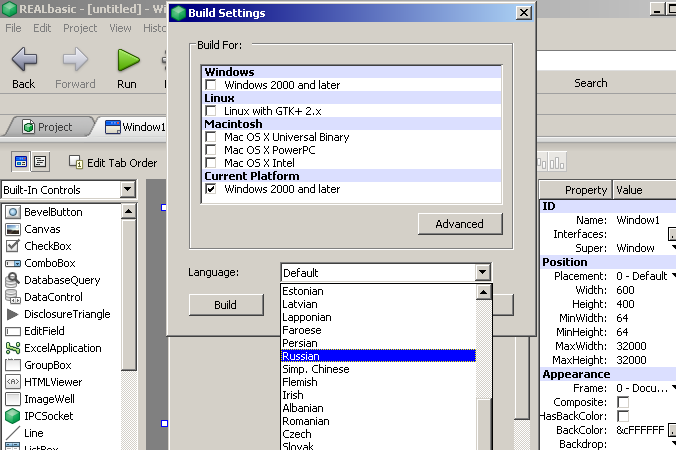Image resolution: width=676 pixels, height=450 pixels.
Task: Check Mac OS X Intel
Action: point(211,162)
